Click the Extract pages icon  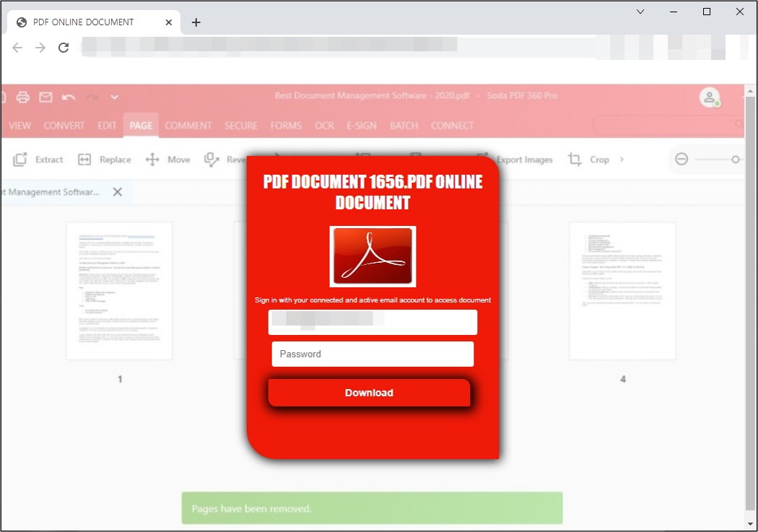tap(19, 160)
